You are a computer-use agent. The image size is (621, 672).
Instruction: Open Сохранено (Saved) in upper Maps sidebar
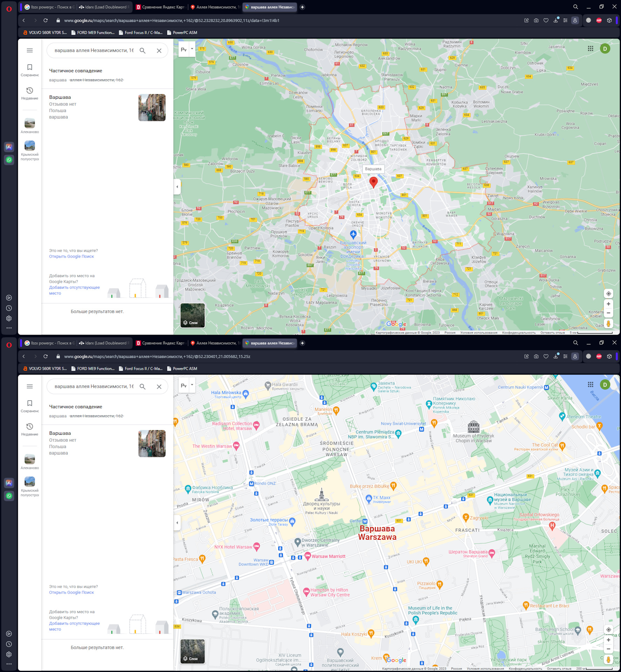30,70
